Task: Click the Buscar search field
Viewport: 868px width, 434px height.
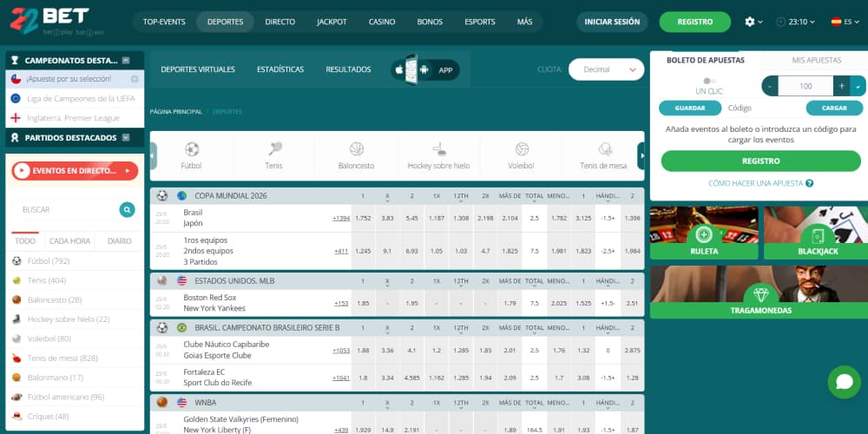Action: tap(65, 210)
